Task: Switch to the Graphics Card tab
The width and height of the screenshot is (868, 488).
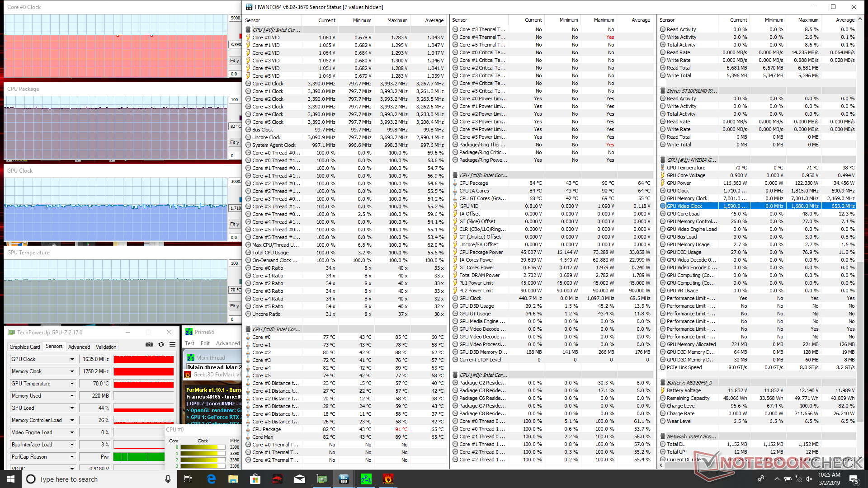Action: click(25, 347)
